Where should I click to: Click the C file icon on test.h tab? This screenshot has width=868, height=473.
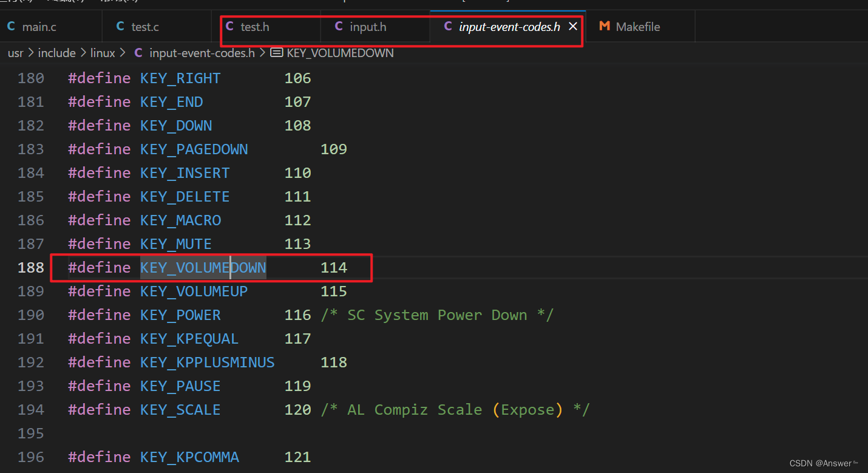[x=229, y=27]
